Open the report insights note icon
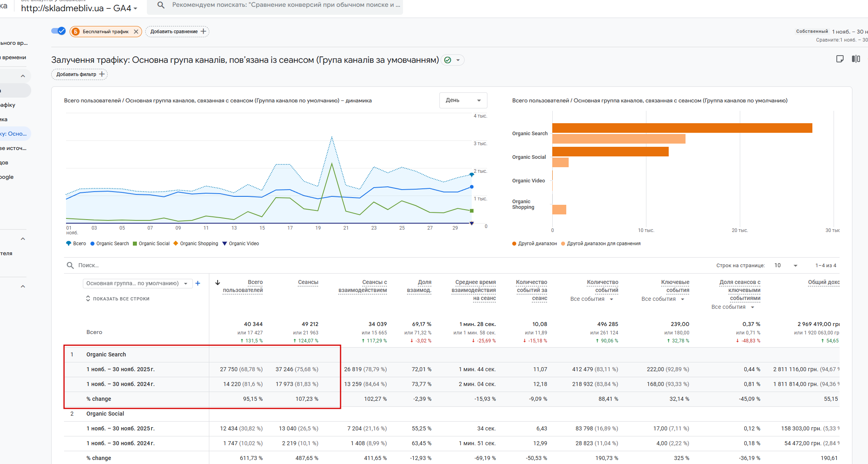 [x=840, y=59]
